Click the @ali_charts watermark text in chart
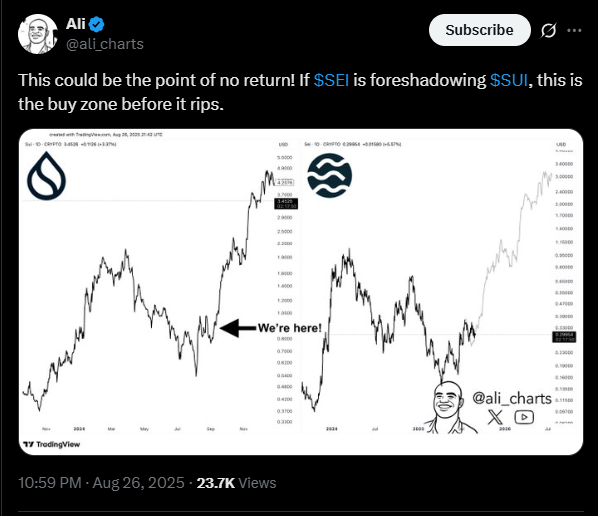The width and height of the screenshot is (598, 516). tap(512, 398)
